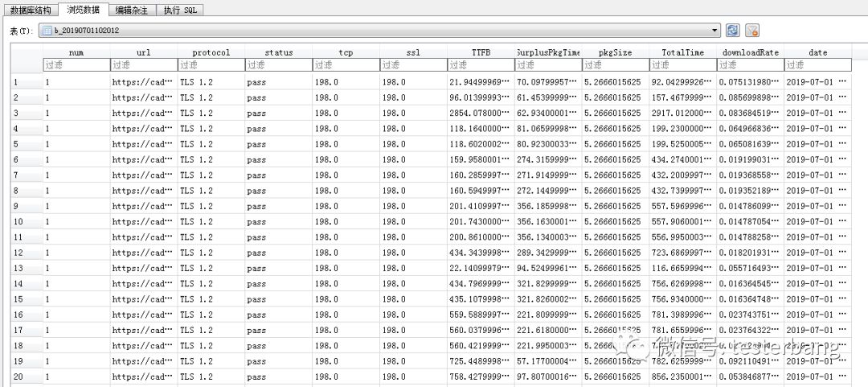Sort by pkgSize column header

tap(616, 52)
